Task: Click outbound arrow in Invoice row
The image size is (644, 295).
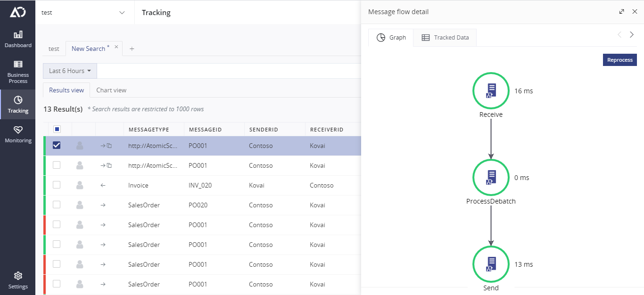Action: point(103,186)
